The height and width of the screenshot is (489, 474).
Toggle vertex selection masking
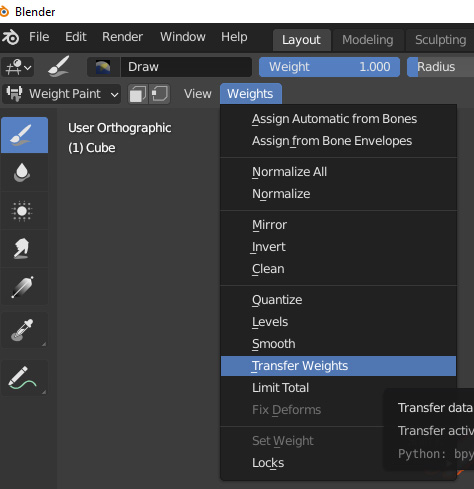point(160,94)
